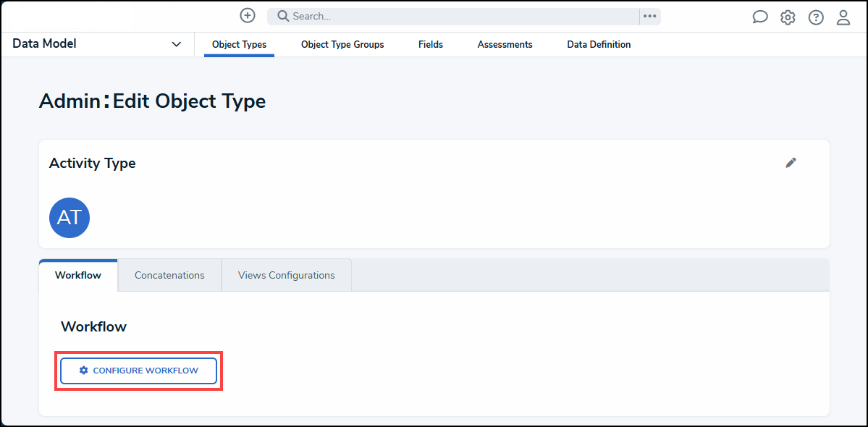
Task: Switch to the Object Type Groups tab
Action: 342,44
